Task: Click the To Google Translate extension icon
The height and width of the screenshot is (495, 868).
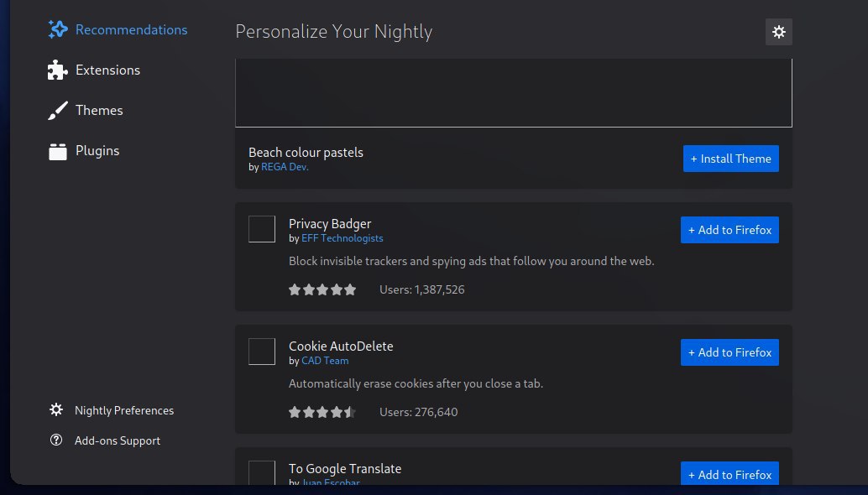Action: point(262,473)
